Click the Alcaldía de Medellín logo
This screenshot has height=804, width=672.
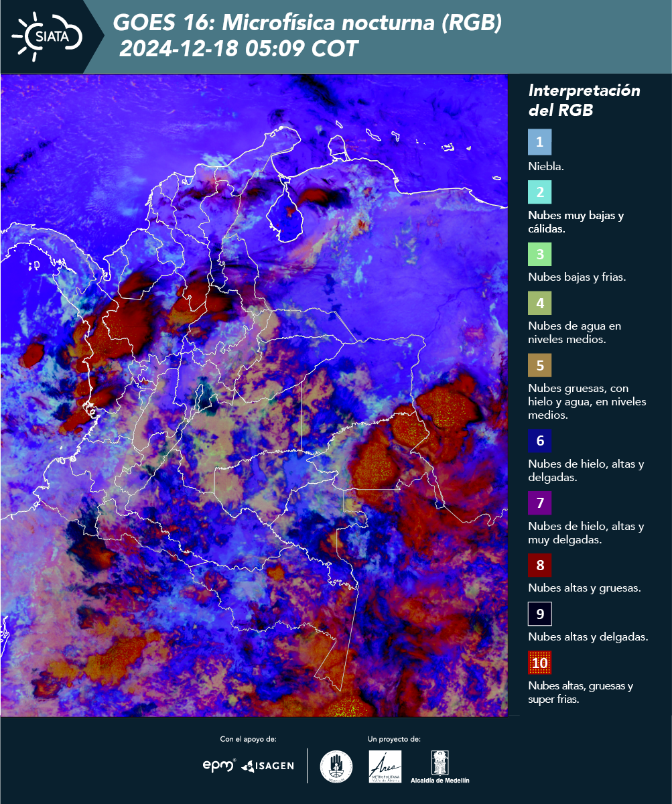440,766
